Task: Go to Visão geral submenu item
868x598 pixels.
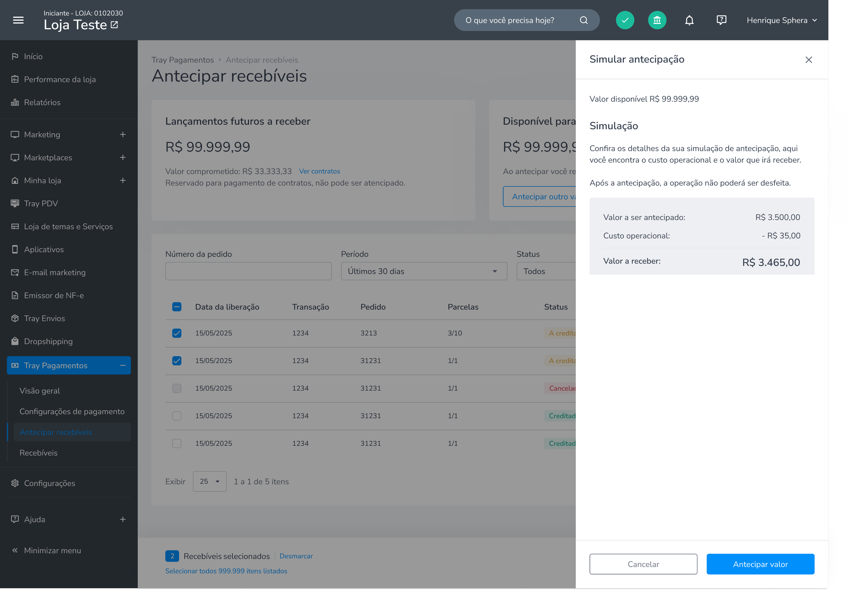Action: (x=40, y=391)
